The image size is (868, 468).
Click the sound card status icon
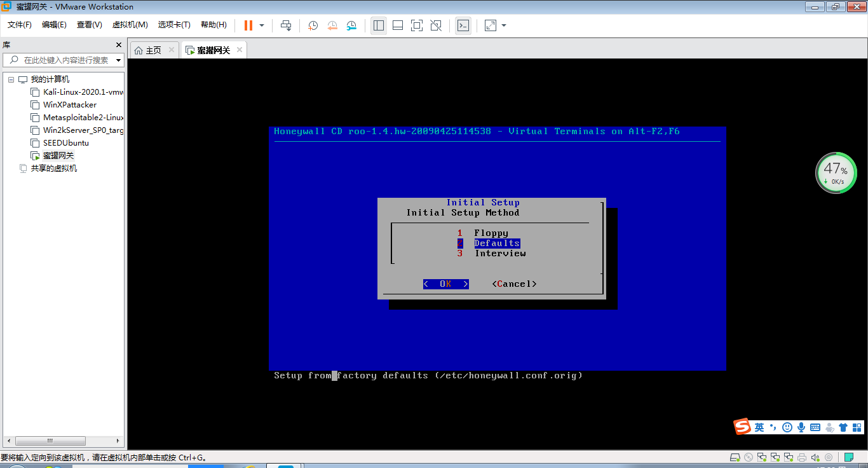(x=815, y=457)
